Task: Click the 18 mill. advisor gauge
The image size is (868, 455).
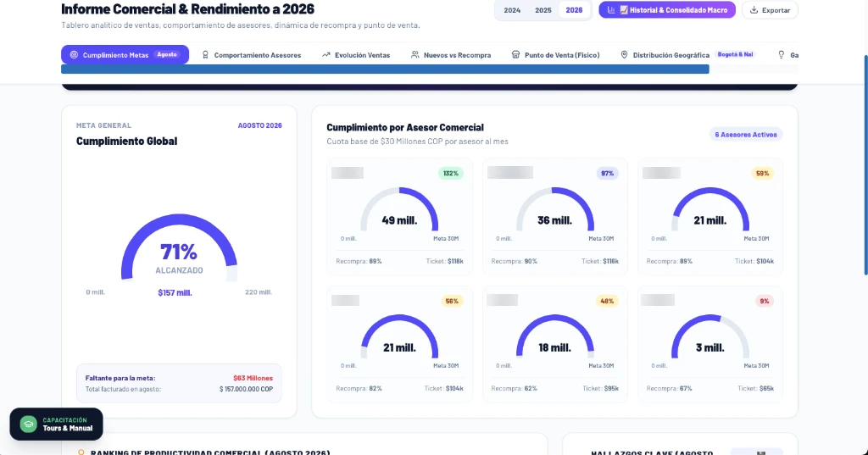Action: coord(554,338)
